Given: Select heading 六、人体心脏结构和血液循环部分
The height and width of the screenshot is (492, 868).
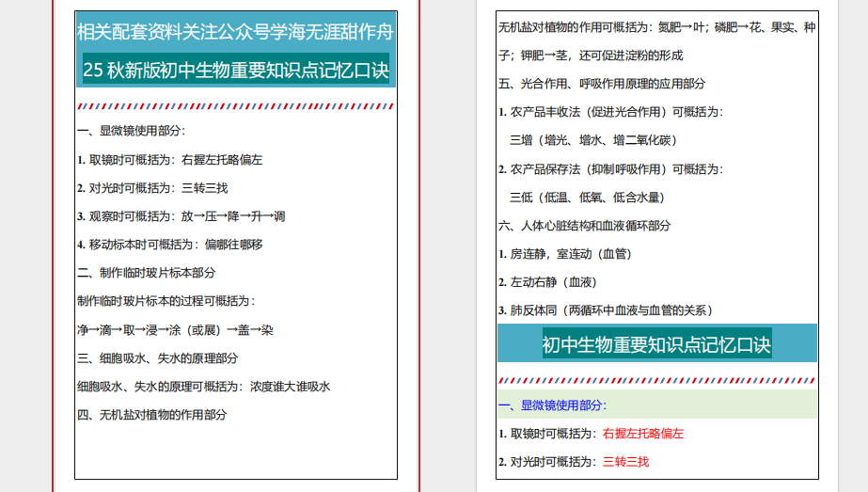Looking at the screenshot, I should coord(584,226).
